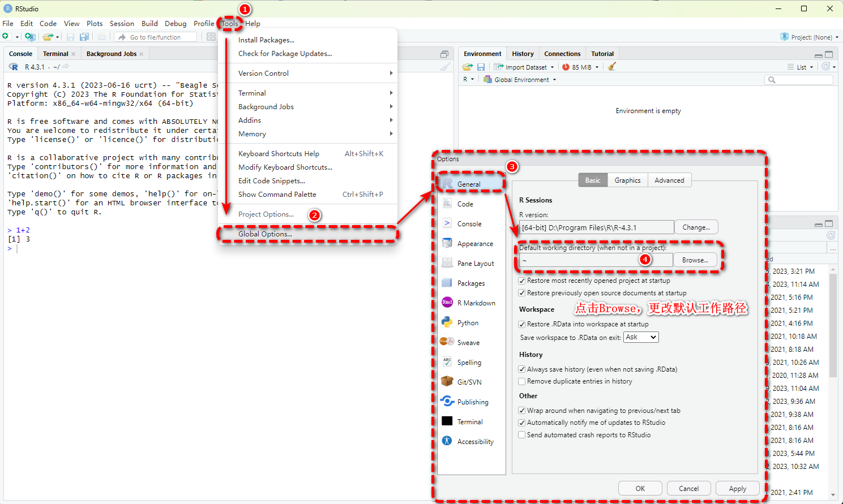
Task: Open Pane Layout settings in Options
Action: [x=471, y=263]
